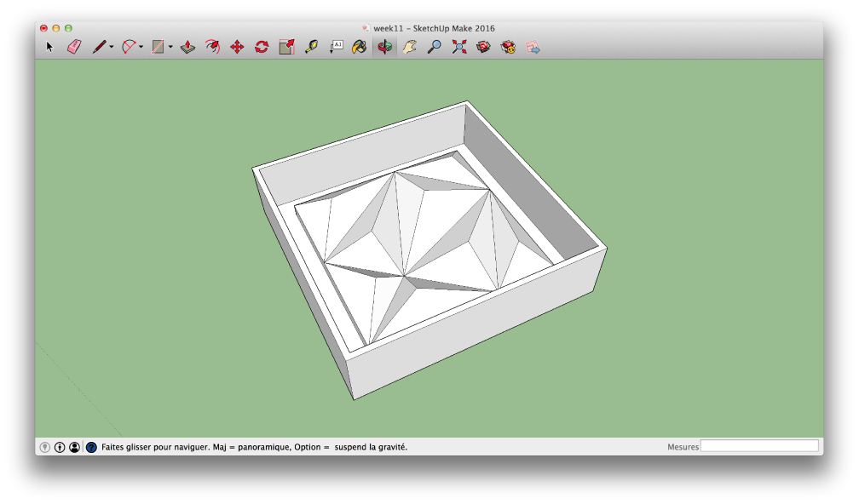859x504 pixels.
Task: Click the document icon in title bar
Action: (x=366, y=28)
